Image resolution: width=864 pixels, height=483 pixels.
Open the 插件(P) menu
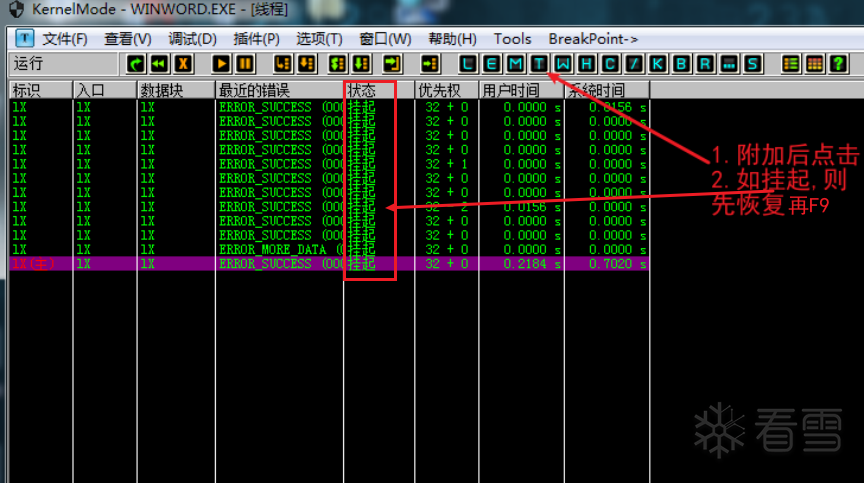256,39
